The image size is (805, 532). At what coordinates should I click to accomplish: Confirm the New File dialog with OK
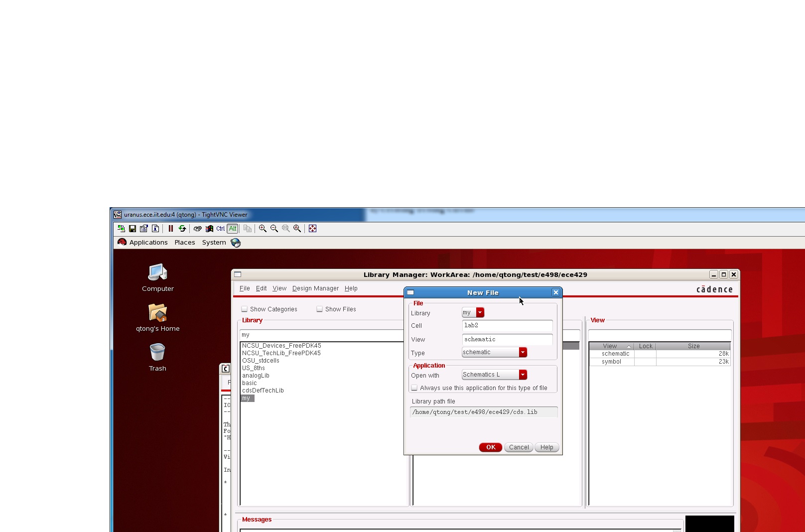point(490,447)
